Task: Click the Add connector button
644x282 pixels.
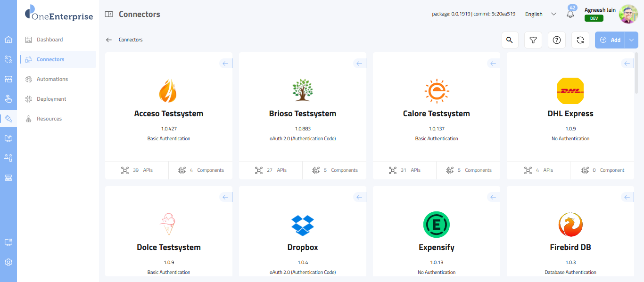Action: point(610,40)
